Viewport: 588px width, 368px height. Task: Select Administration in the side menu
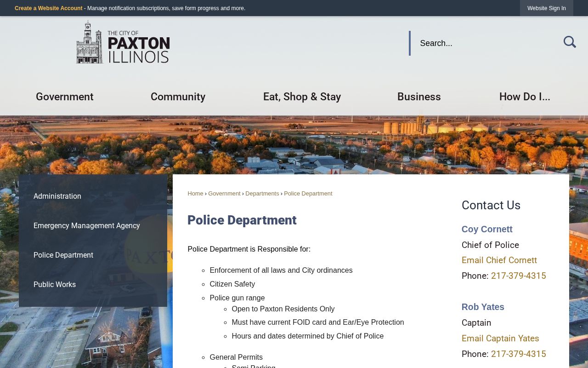(93, 196)
